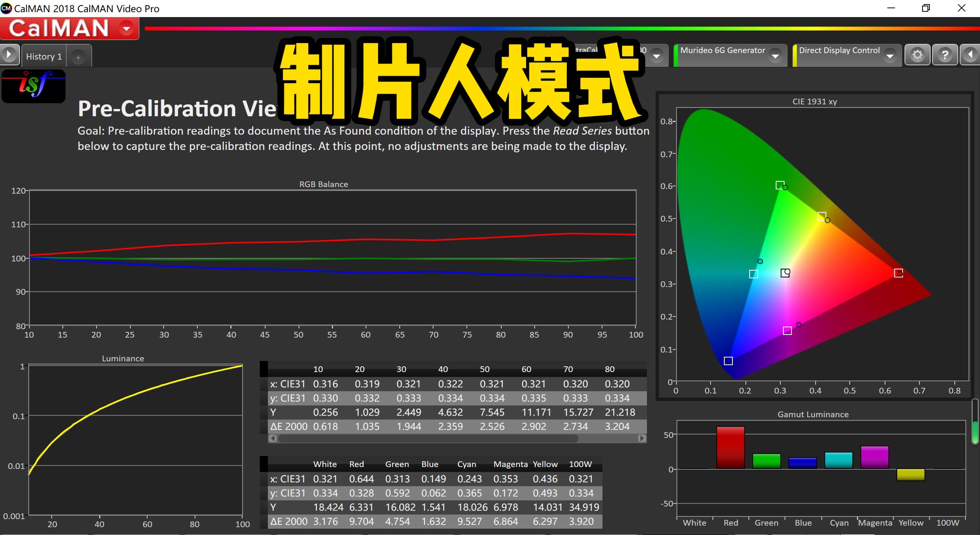Open the CalMAN main menu dropdown
This screenshot has height=535, width=980.
point(126,28)
